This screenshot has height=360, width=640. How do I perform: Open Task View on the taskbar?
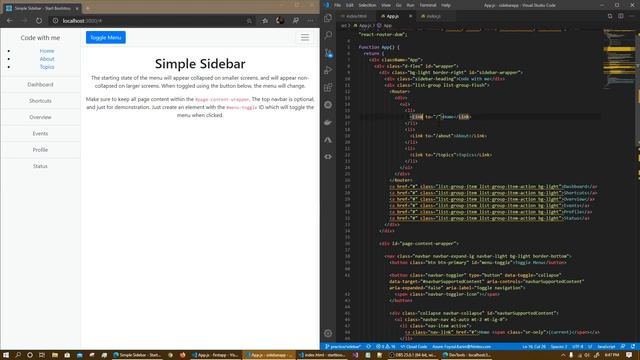tap(42, 355)
